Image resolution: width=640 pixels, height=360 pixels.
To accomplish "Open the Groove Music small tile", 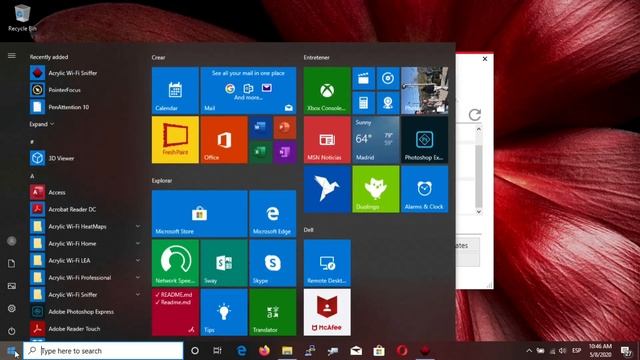I will [388, 78].
